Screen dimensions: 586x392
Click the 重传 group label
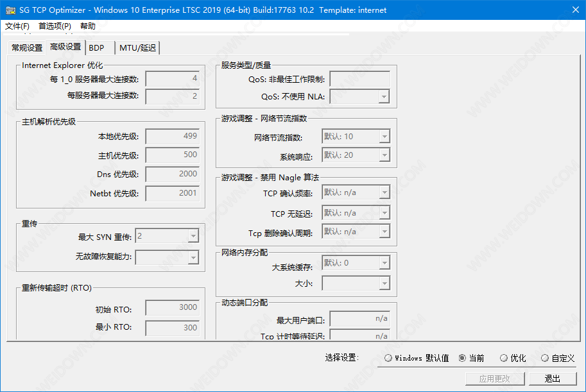[29, 224]
